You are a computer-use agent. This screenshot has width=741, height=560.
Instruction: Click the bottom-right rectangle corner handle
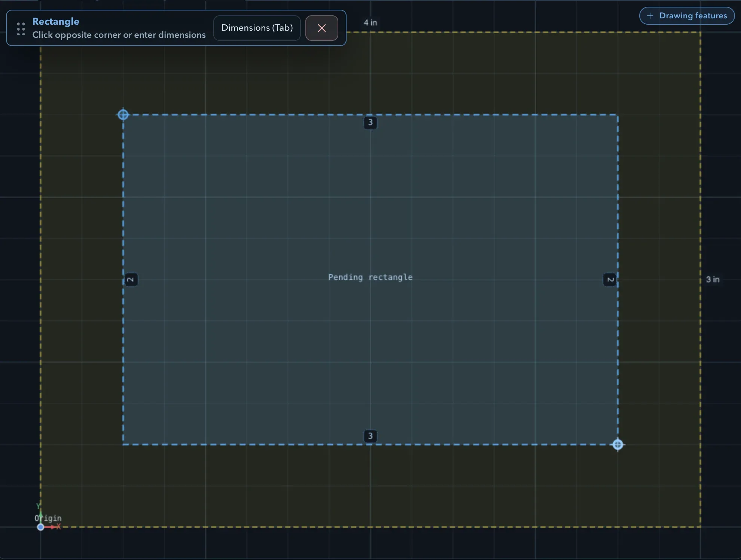(618, 444)
